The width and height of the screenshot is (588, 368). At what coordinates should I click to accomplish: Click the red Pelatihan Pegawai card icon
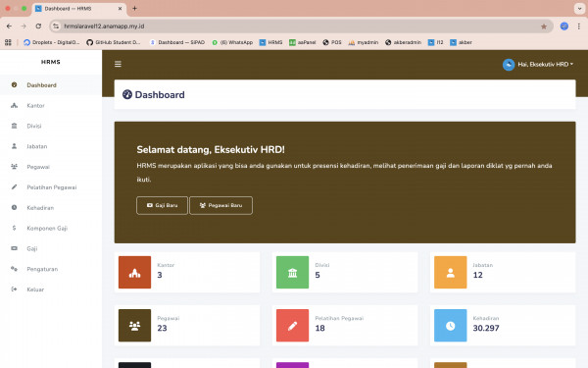(292, 326)
